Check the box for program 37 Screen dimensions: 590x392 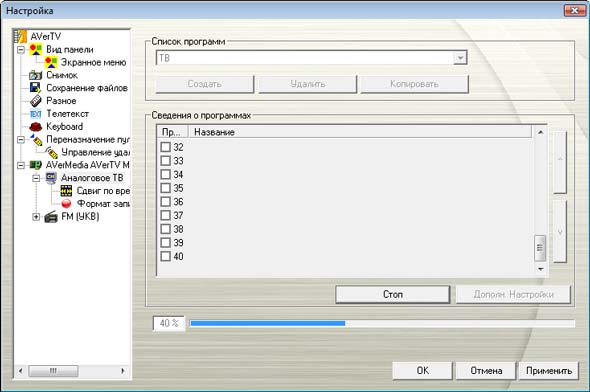click(166, 215)
